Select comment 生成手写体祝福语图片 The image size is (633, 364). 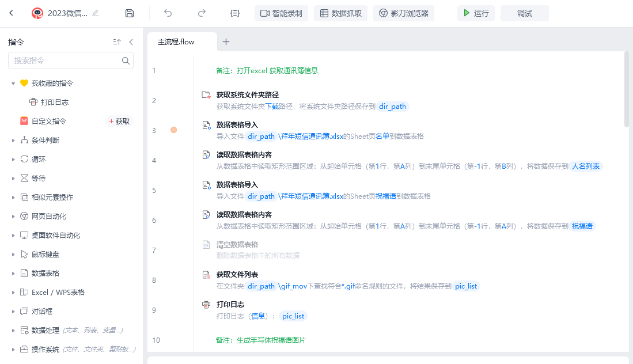coord(261,340)
